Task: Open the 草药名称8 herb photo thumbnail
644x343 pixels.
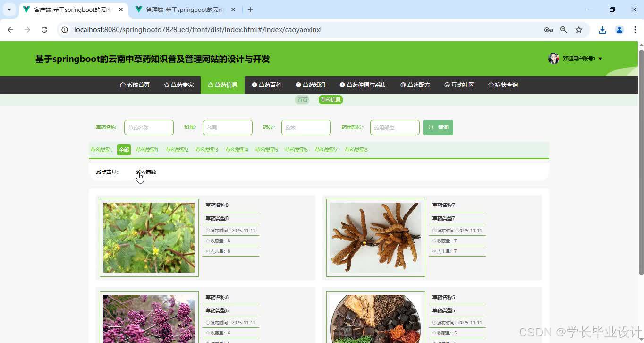Action: click(149, 238)
